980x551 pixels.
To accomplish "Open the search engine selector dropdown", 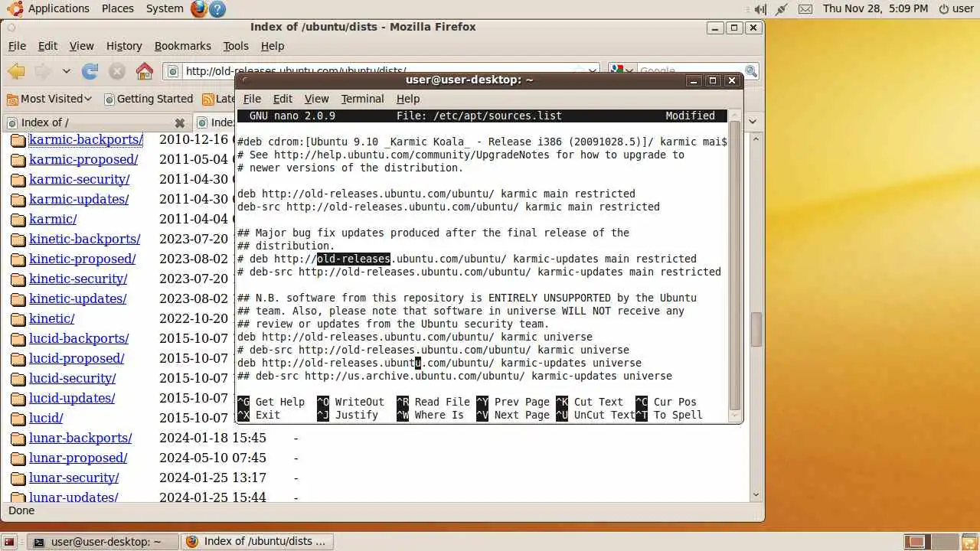I will (622, 71).
